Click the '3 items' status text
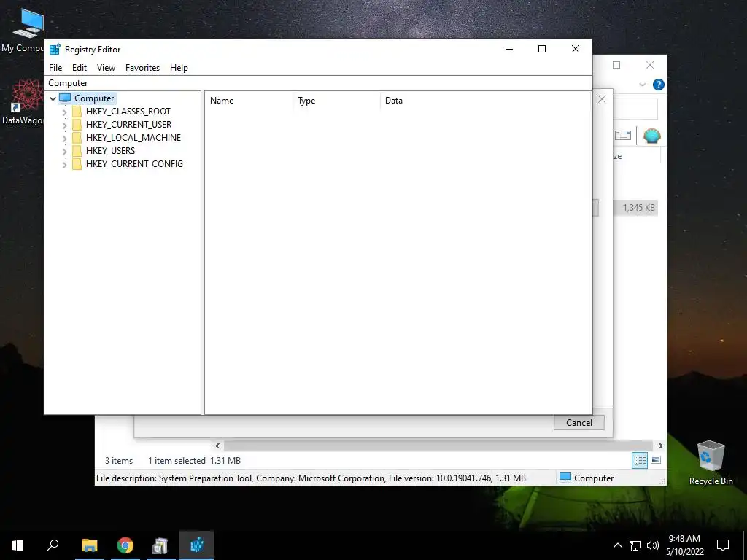747x560 pixels. (119, 461)
